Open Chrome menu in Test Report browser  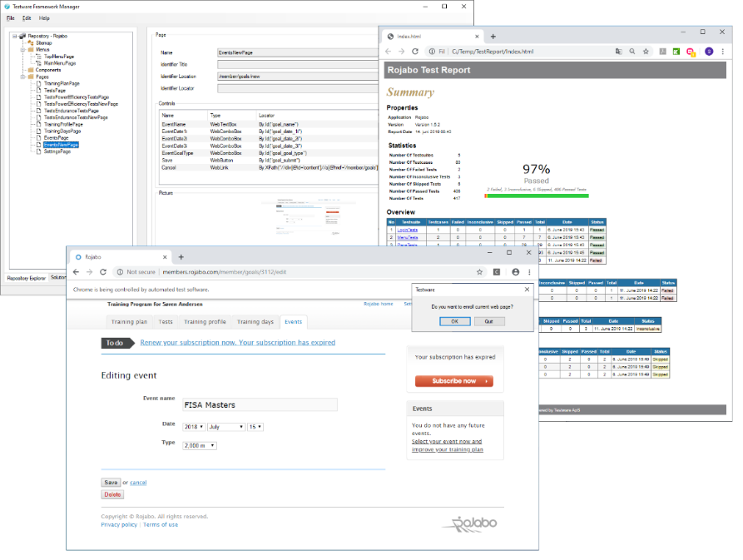pyautogui.click(x=723, y=51)
